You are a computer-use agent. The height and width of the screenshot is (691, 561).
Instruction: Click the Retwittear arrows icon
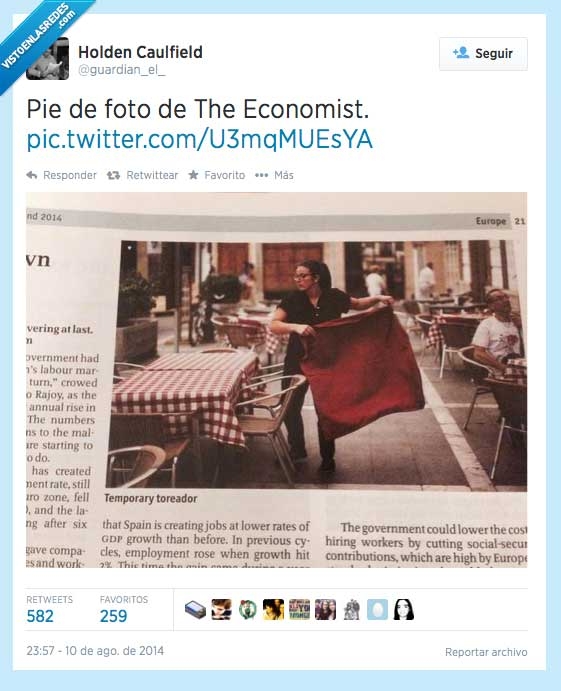[x=113, y=175]
